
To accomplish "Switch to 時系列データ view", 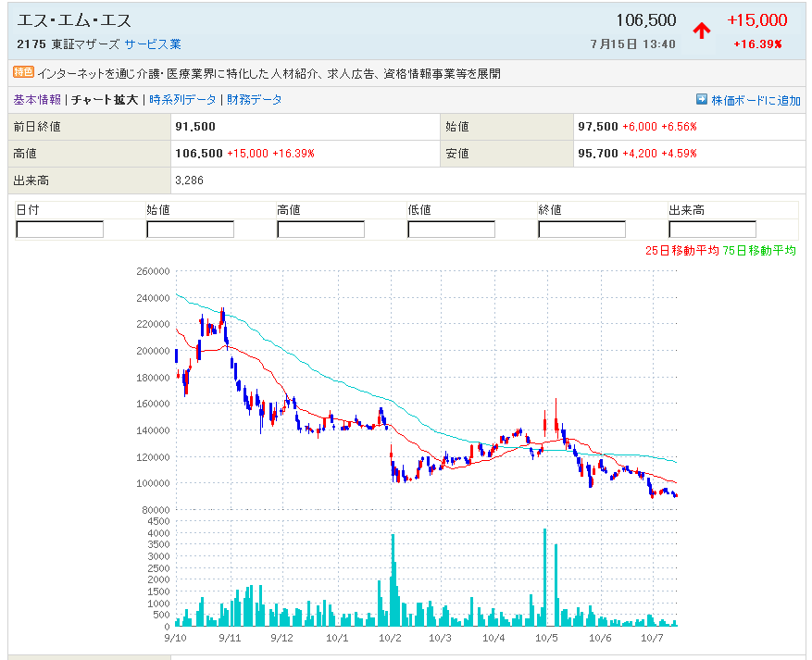I will (x=182, y=100).
